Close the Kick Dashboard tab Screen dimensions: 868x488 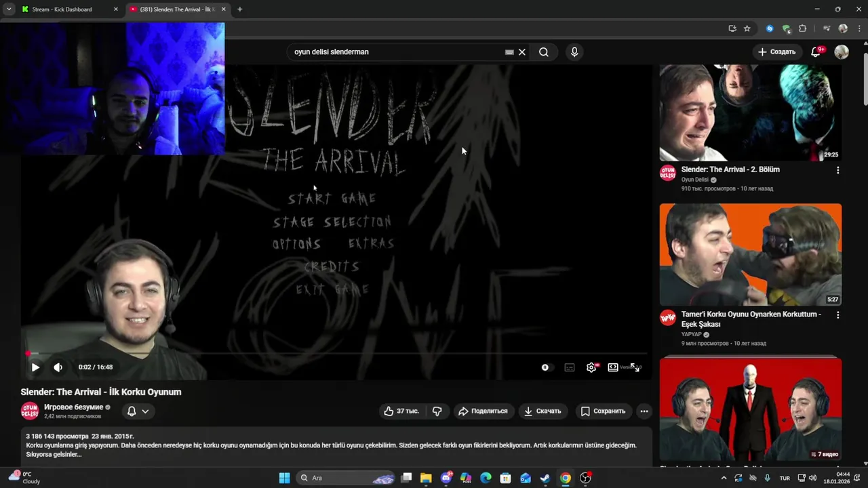(115, 9)
